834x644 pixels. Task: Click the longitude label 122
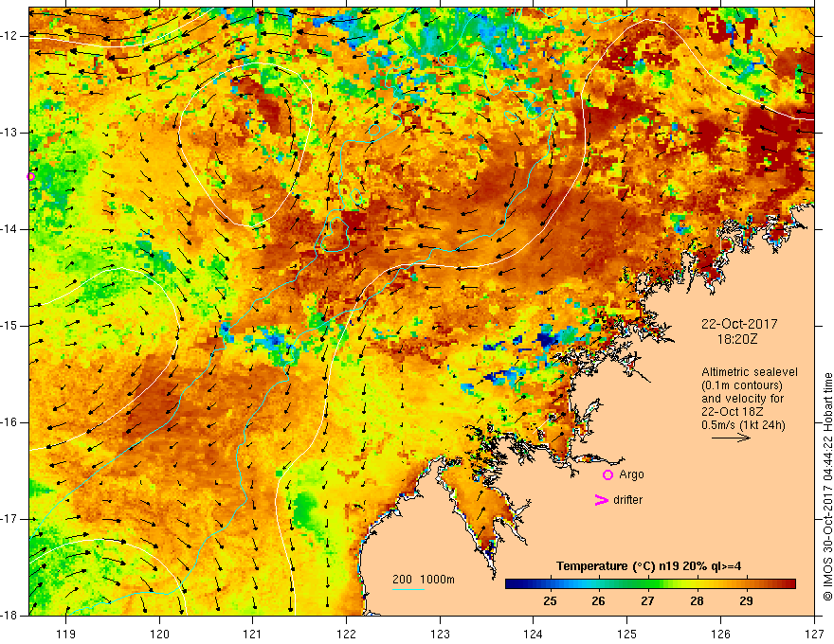(346, 634)
